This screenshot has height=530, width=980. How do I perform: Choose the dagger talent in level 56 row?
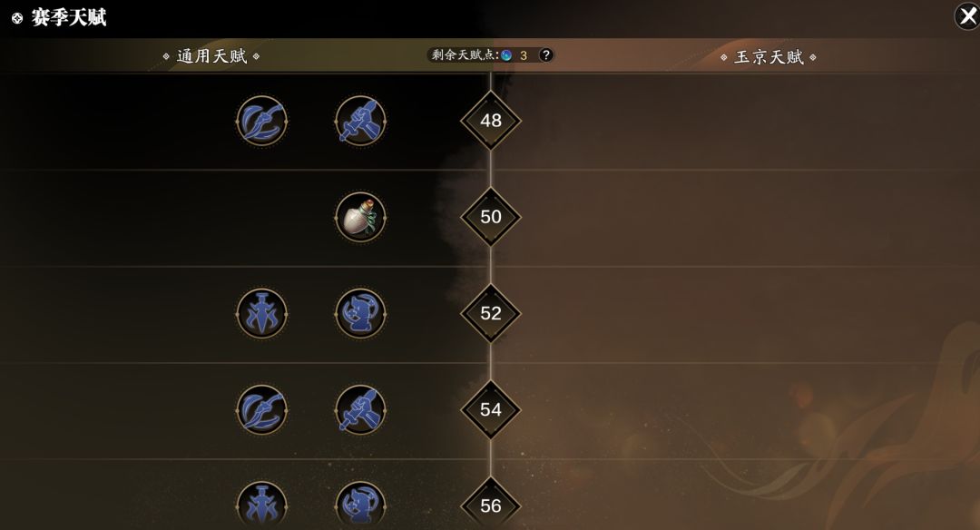point(262,505)
